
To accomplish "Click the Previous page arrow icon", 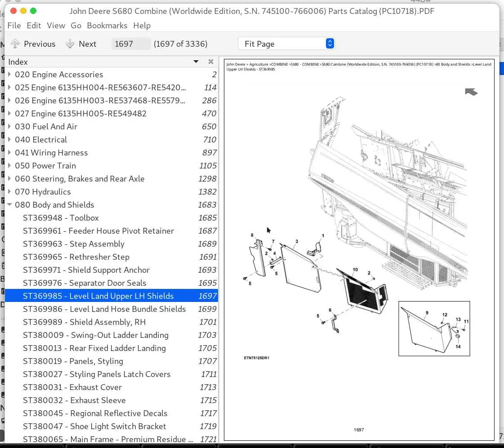I will point(15,44).
